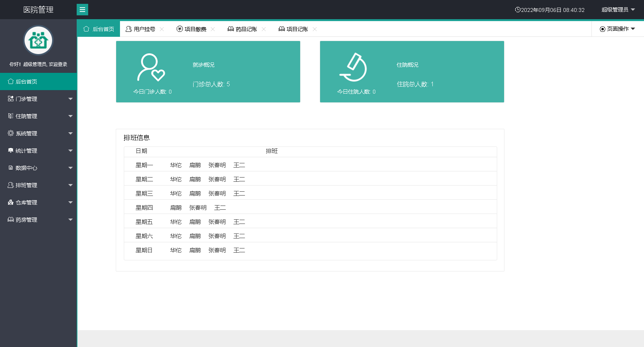Screen dimensions: 644x347
Task: Click 今日住院人数: 0 text
Action: [356, 92]
